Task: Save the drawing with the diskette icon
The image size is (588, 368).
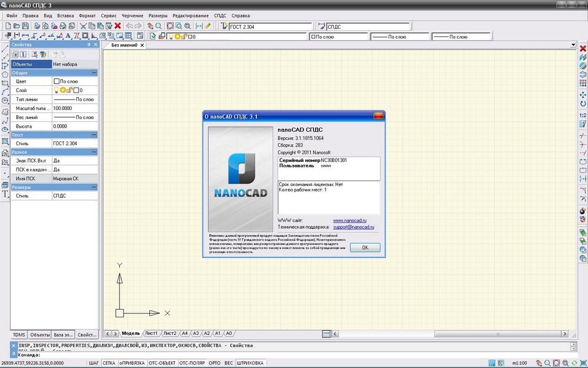Action: coord(25,26)
